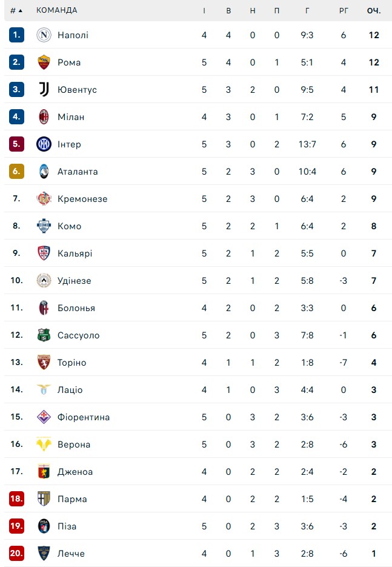Click the Napoli club crest icon
This screenshot has width=392, height=567.
[x=44, y=35]
